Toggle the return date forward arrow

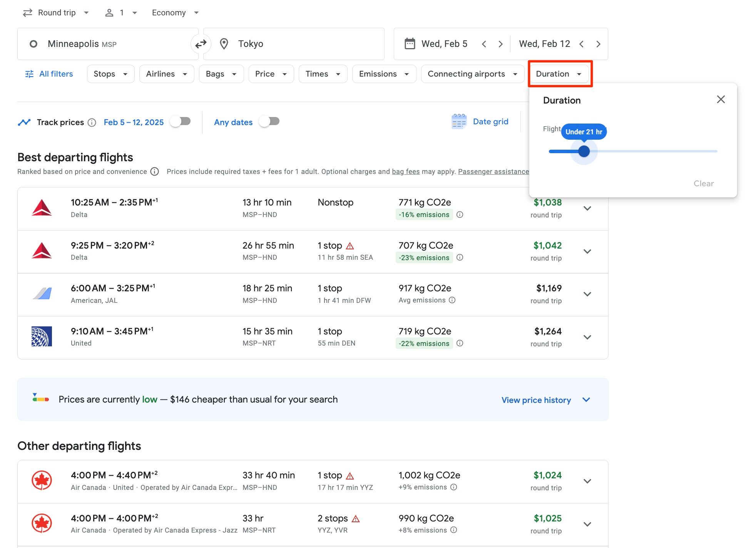coord(598,44)
